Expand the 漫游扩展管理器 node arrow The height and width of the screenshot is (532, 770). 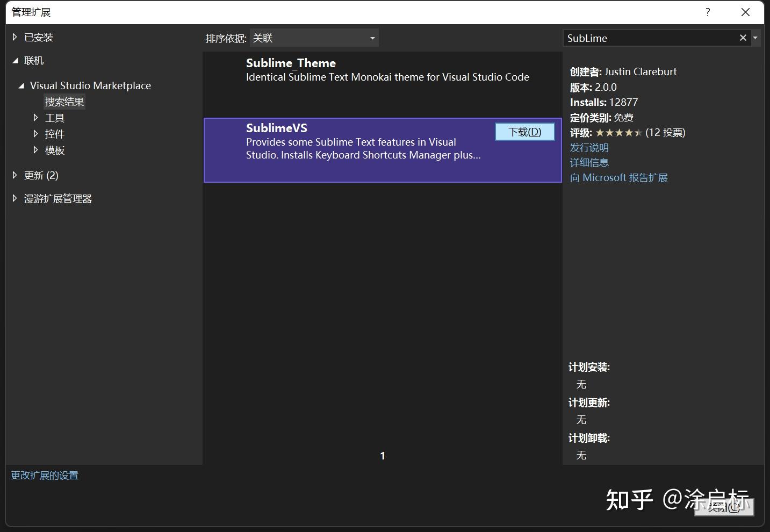15,198
